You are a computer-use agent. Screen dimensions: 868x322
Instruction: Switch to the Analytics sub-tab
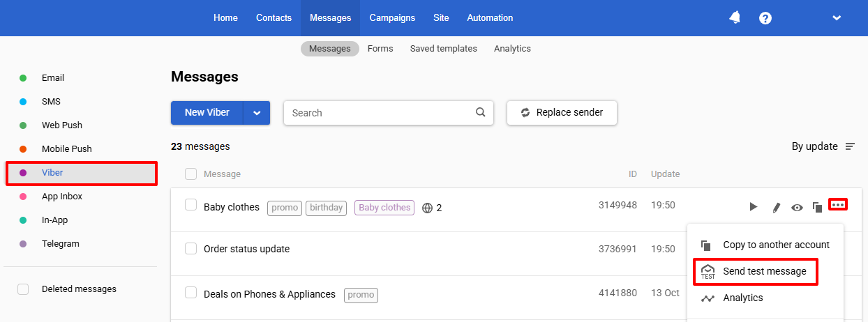512,49
